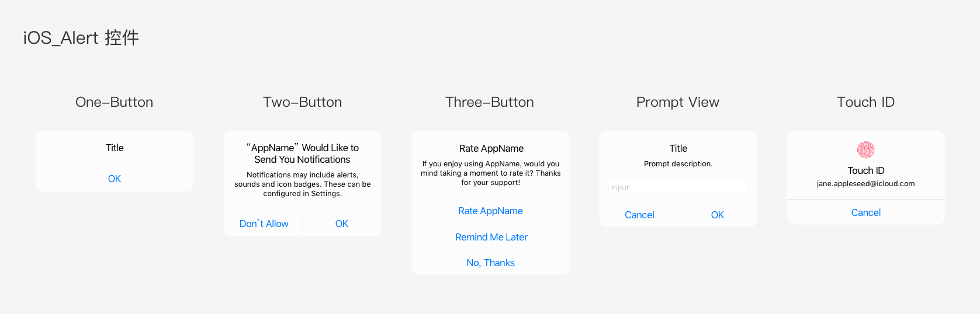Choose Remind Me Later

[491, 237]
